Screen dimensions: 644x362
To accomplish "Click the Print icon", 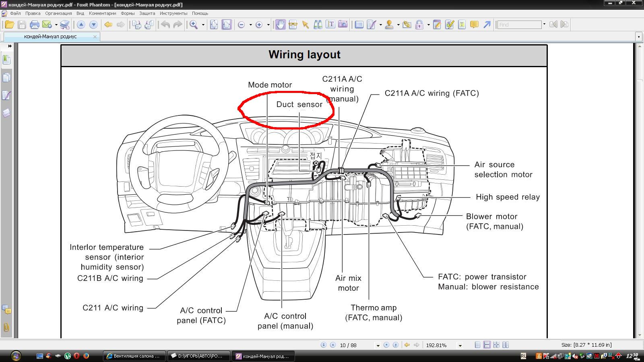I will pos(35,25).
